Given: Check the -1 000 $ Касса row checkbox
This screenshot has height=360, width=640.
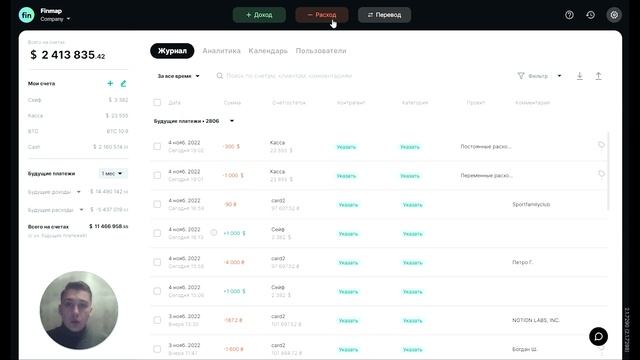Looking at the screenshot, I should tap(157, 175).
